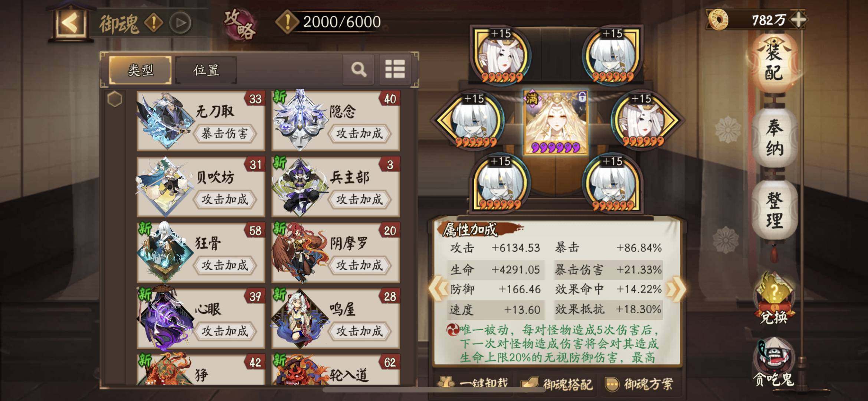The width and height of the screenshot is (868, 401).
Task: Click the play video icon beside 御魂
Action: (180, 23)
